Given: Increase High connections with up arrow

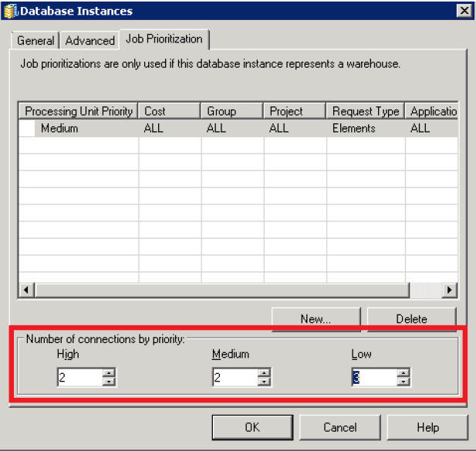Looking at the screenshot, I should (109, 373).
